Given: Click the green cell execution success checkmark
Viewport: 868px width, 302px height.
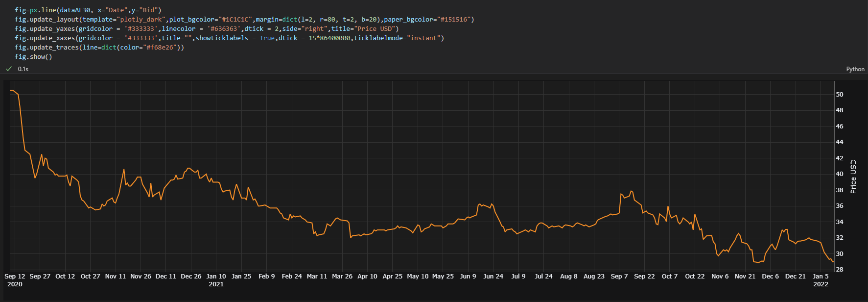Looking at the screenshot, I should (8, 69).
